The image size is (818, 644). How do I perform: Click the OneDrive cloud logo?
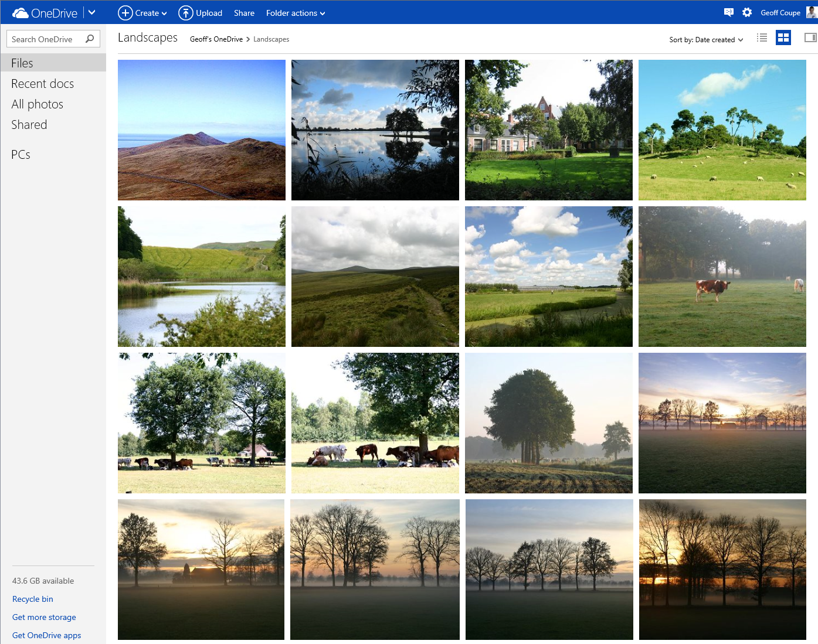point(21,13)
